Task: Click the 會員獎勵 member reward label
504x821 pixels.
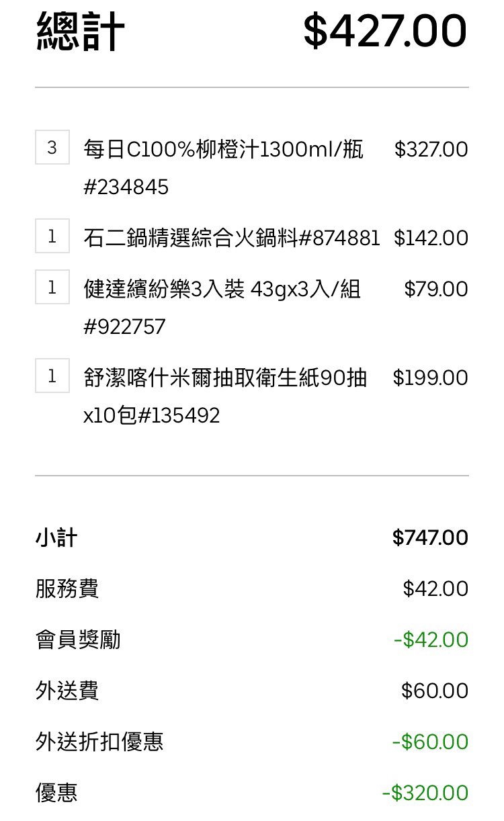Action: (x=78, y=640)
